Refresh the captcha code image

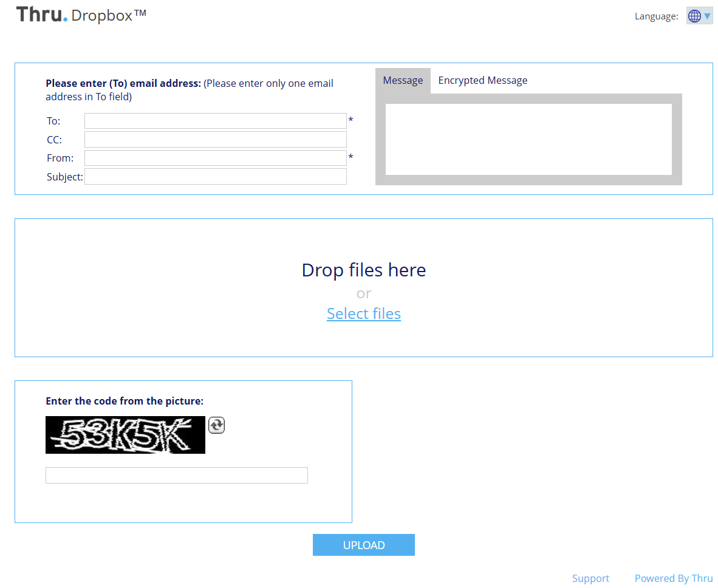coord(216,425)
